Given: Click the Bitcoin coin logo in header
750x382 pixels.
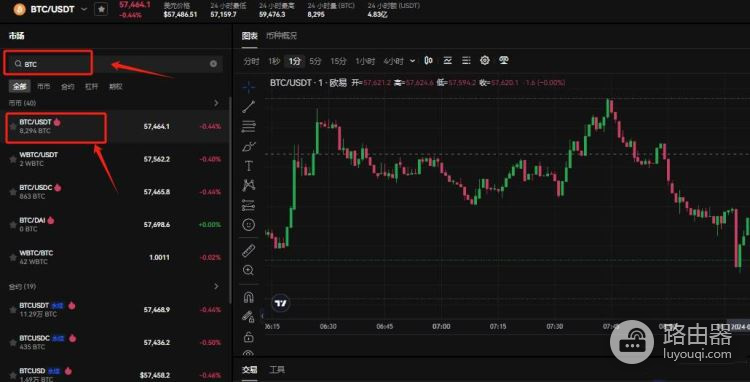Looking at the screenshot, I should [x=20, y=9].
